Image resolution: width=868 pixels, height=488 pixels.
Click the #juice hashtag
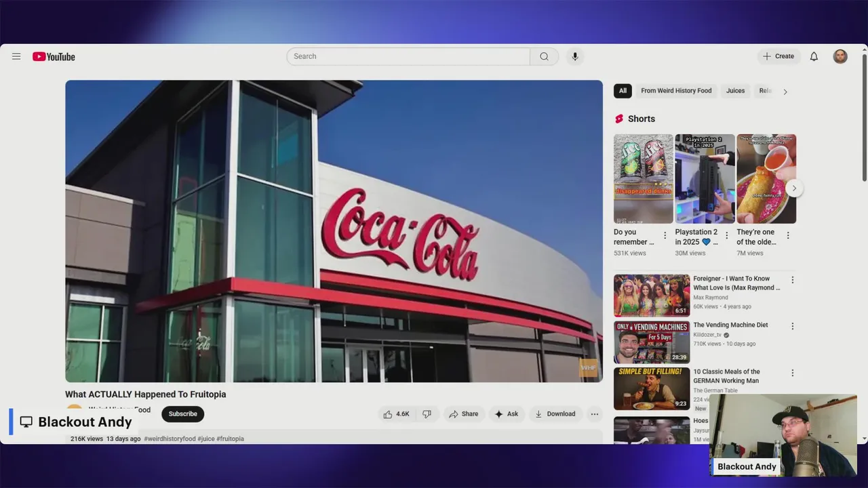coord(206,439)
